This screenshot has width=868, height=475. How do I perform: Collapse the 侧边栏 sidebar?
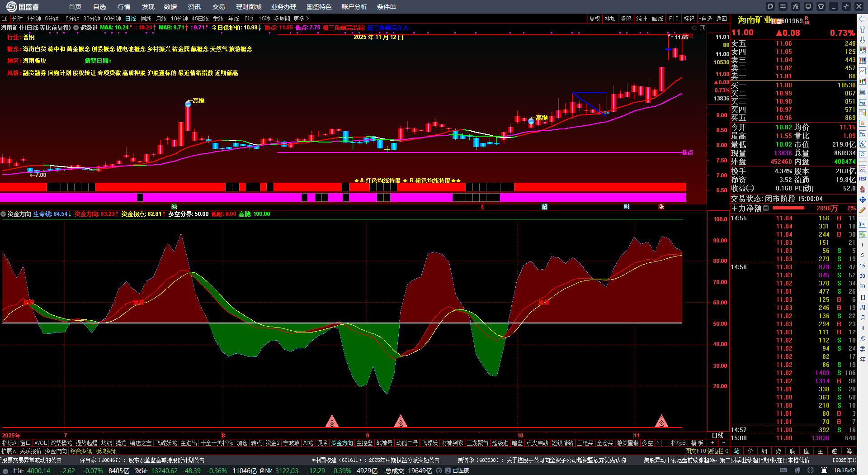click(x=717, y=451)
